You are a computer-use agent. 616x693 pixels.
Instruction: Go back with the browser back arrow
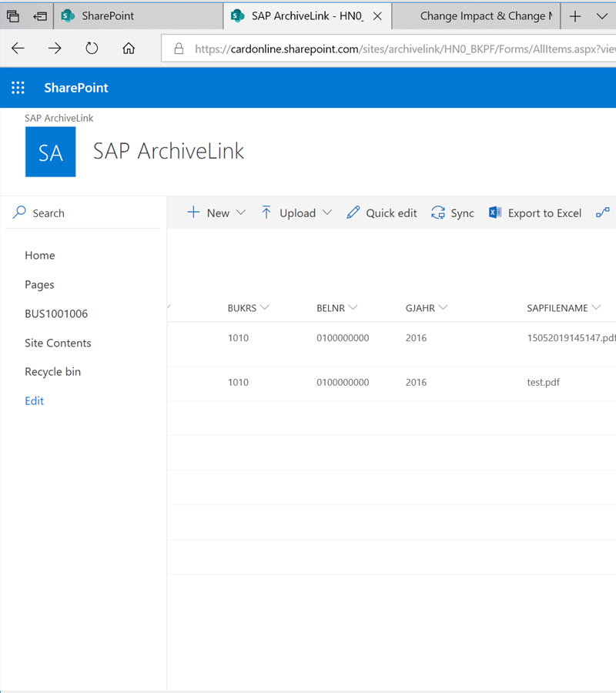point(18,49)
